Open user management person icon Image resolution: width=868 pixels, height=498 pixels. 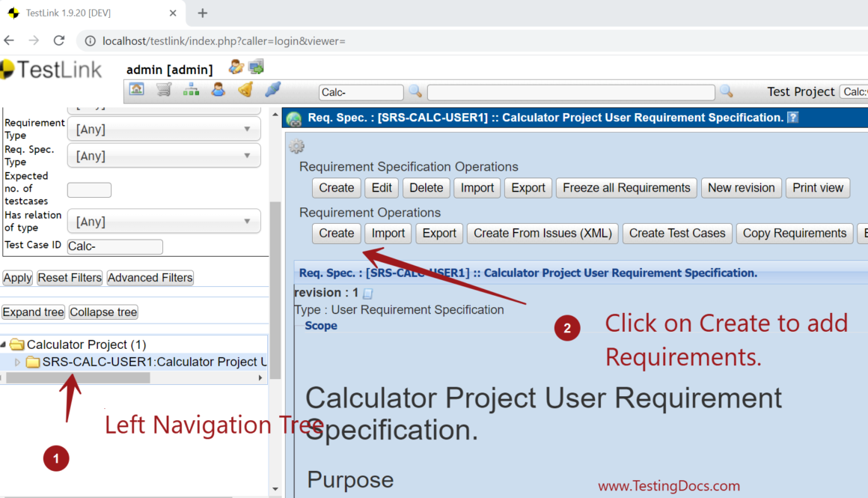(218, 90)
